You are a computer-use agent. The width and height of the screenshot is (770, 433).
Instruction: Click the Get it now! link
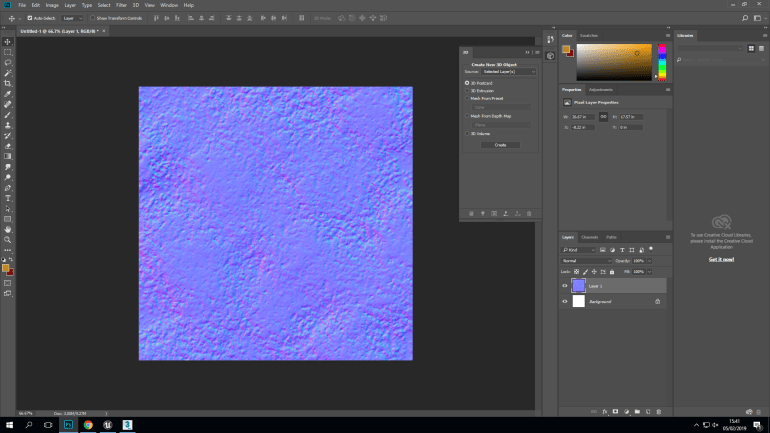[x=721, y=259]
